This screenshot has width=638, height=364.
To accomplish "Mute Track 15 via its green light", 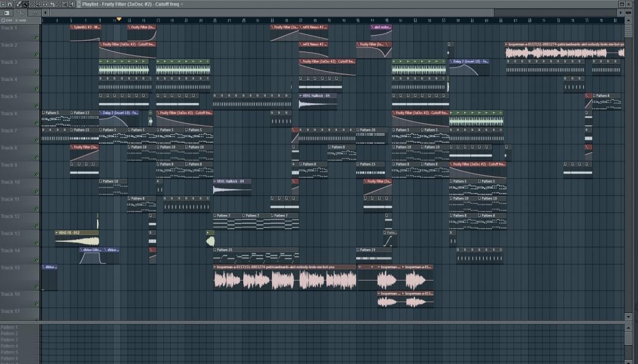I will click(x=37, y=287).
